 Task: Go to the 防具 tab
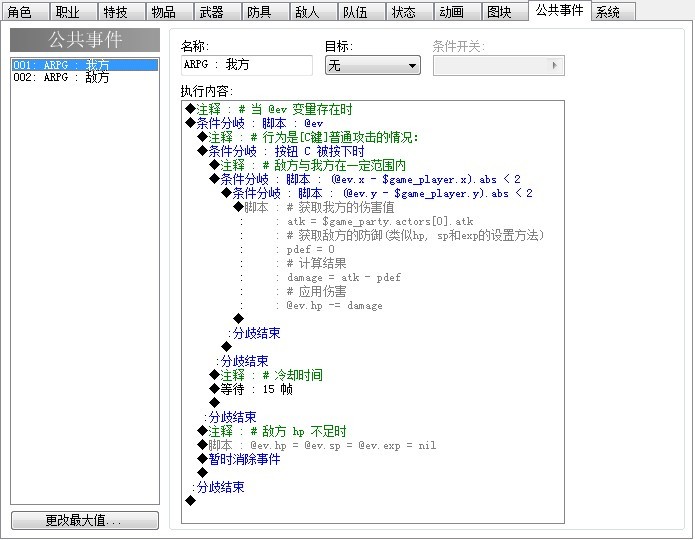[265, 12]
